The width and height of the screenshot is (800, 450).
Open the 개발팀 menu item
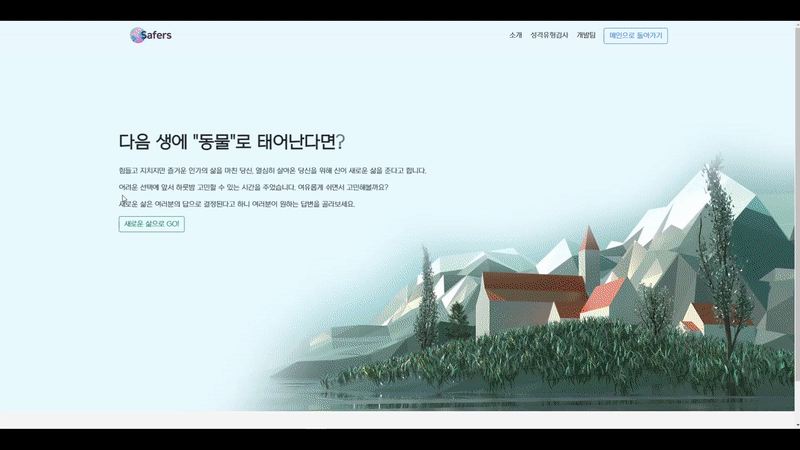point(586,35)
